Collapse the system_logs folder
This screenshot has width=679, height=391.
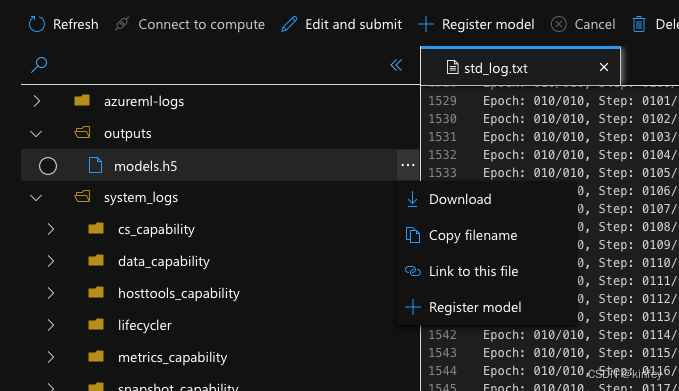[36, 198]
